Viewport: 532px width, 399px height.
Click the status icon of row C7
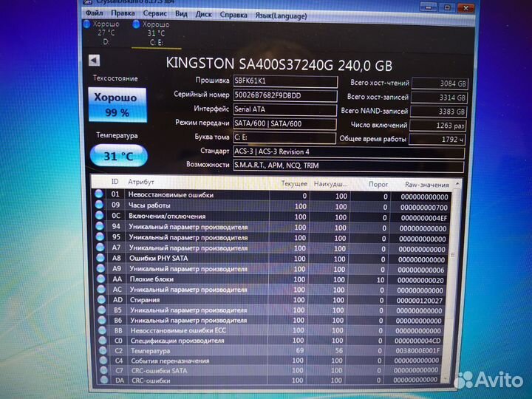(104, 370)
